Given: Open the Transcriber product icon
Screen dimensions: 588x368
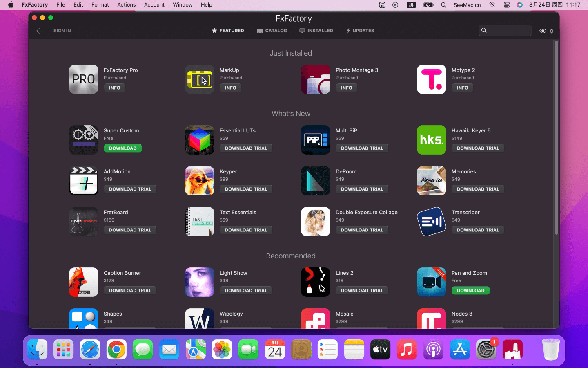Looking at the screenshot, I should (432, 222).
